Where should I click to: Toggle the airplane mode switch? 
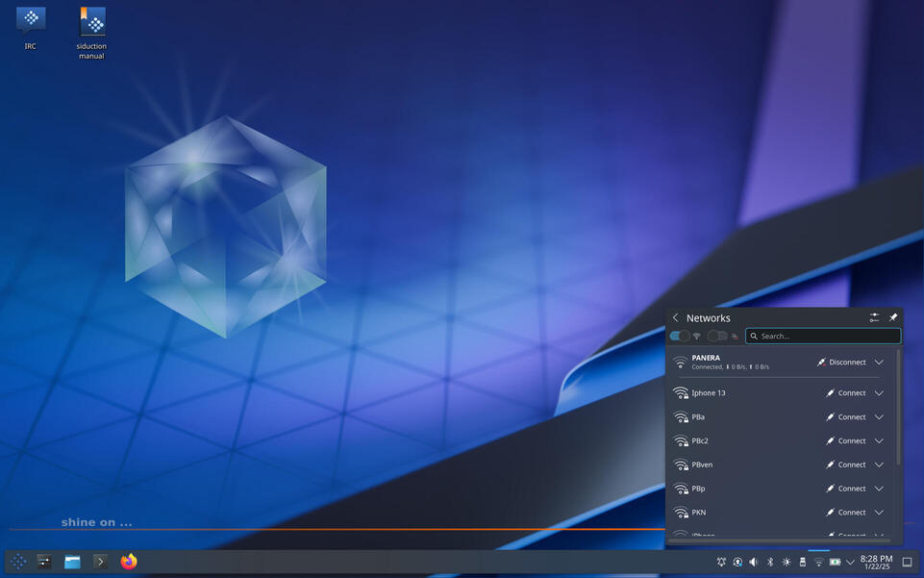pyautogui.click(x=717, y=336)
